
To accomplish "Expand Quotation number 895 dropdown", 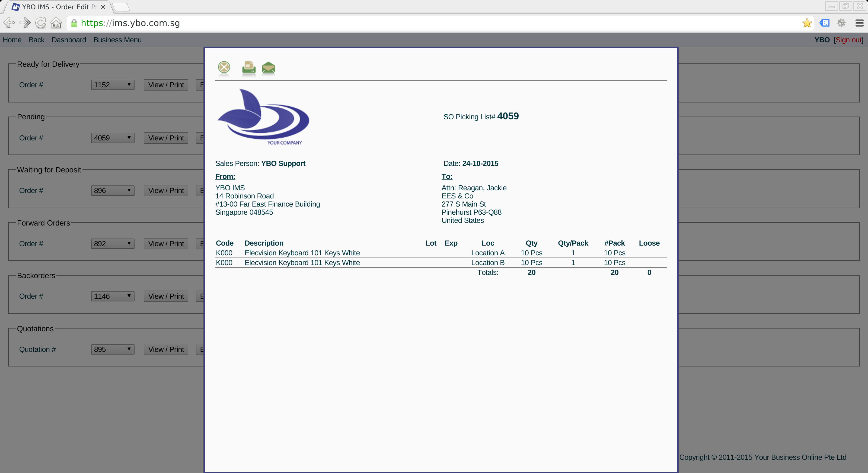I will pos(113,349).
